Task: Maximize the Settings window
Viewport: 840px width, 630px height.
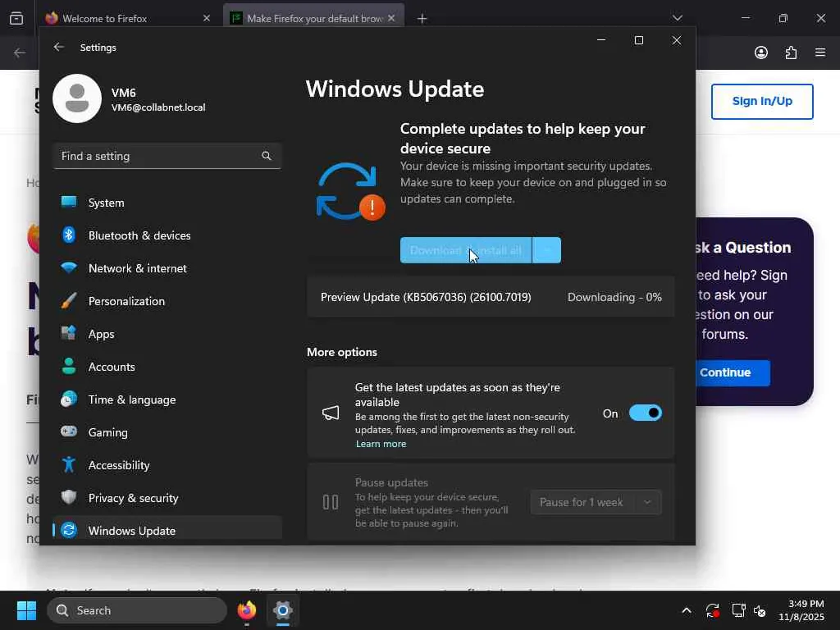Action: pos(638,40)
